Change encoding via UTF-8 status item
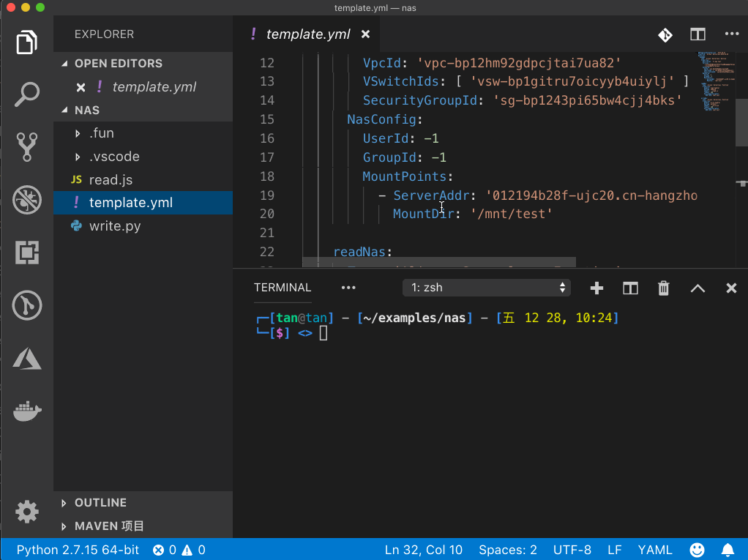 click(572, 550)
